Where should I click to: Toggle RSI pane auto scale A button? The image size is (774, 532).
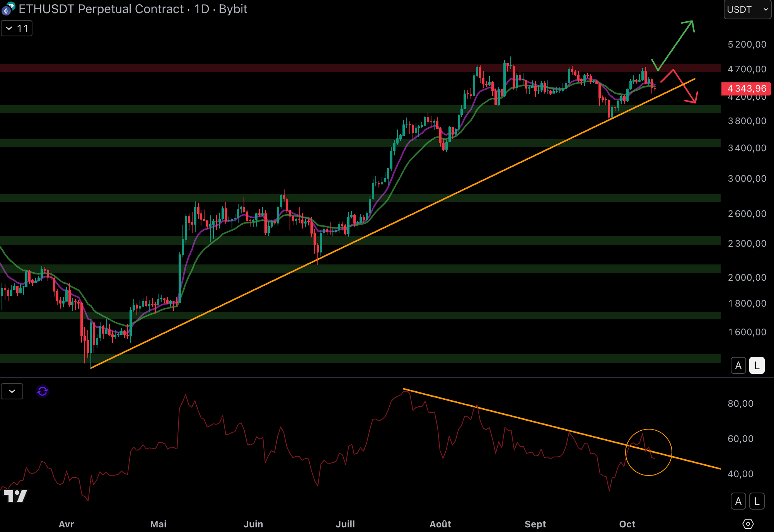point(738,501)
